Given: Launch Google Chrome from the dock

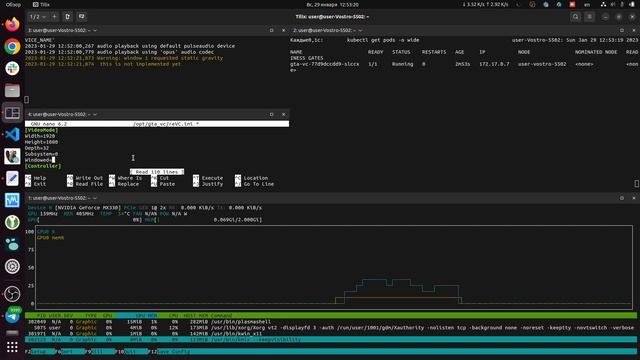Looking at the screenshot, I should (12, 47).
